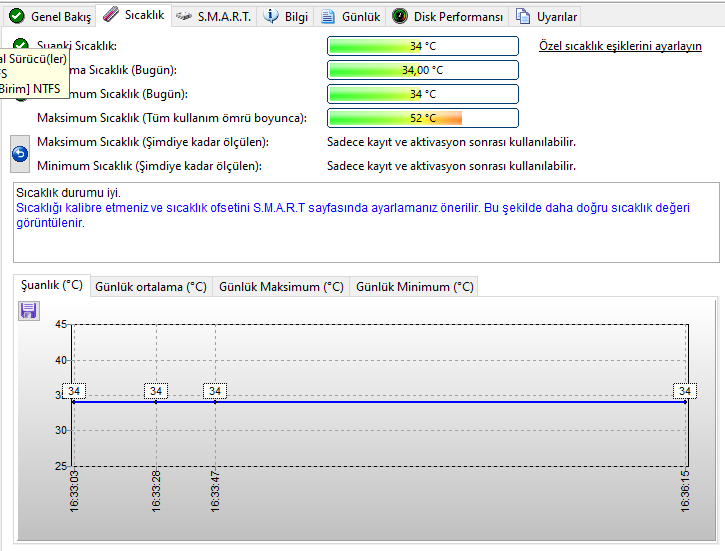
Task: Click the graph point at 16:33:47
Action: [x=215, y=402]
